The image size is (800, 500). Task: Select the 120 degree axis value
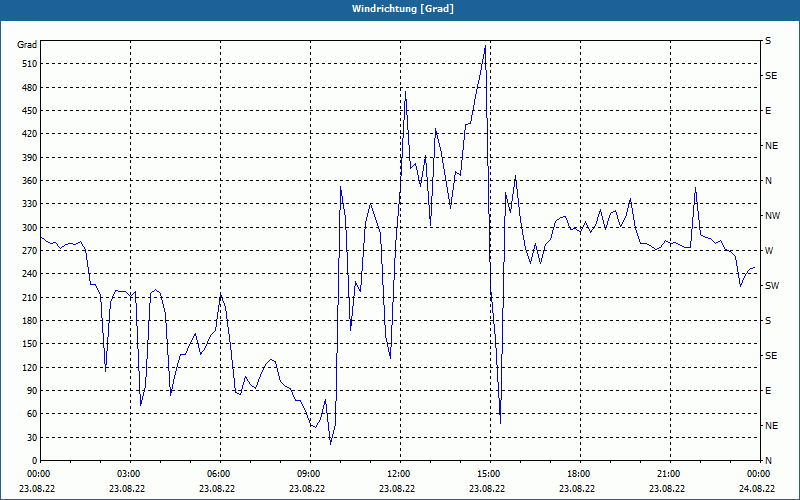[31, 367]
